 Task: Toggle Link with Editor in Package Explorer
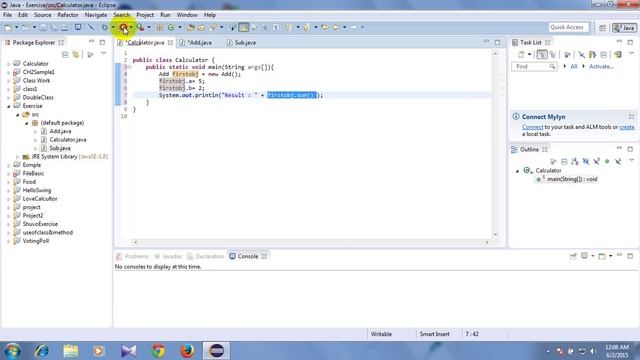(76, 54)
